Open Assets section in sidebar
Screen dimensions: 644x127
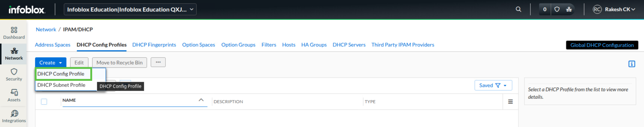point(14,96)
